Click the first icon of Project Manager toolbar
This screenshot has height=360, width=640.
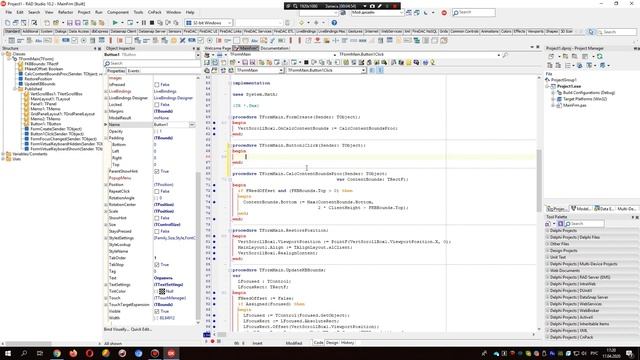point(551,56)
